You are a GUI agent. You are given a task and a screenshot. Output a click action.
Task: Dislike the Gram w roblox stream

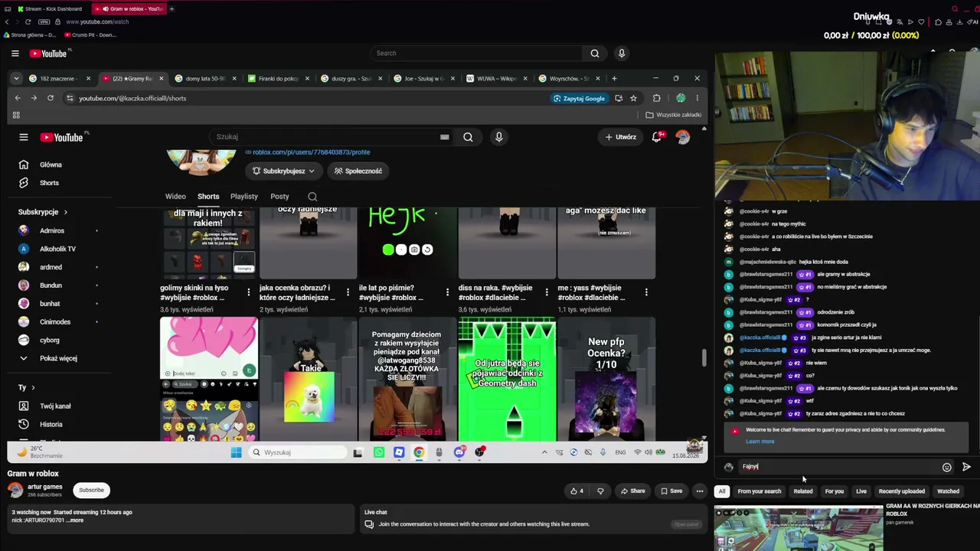tap(600, 491)
